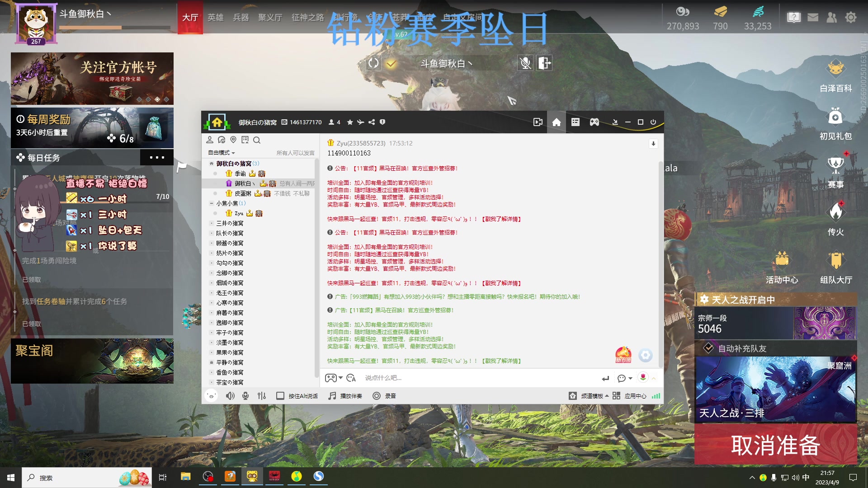Click the refresh icon beside 斗鱼御秋白 team slot
The image size is (868, 488).
point(373,63)
